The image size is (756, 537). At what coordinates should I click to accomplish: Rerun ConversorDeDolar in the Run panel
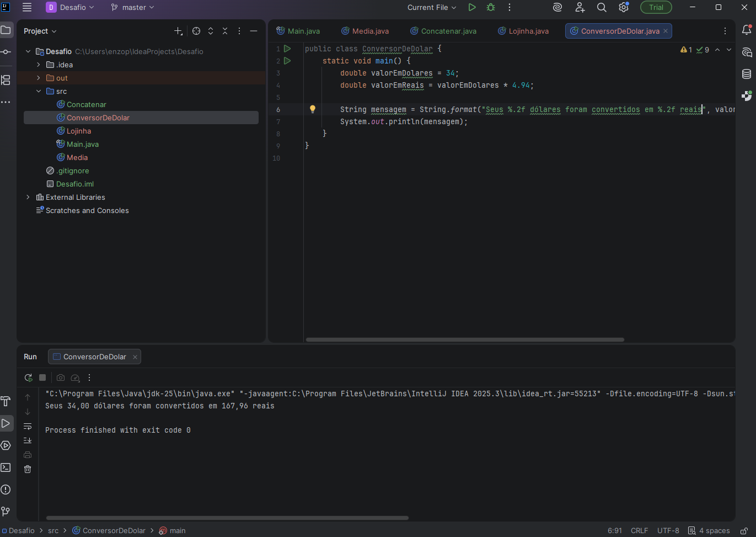(28, 378)
